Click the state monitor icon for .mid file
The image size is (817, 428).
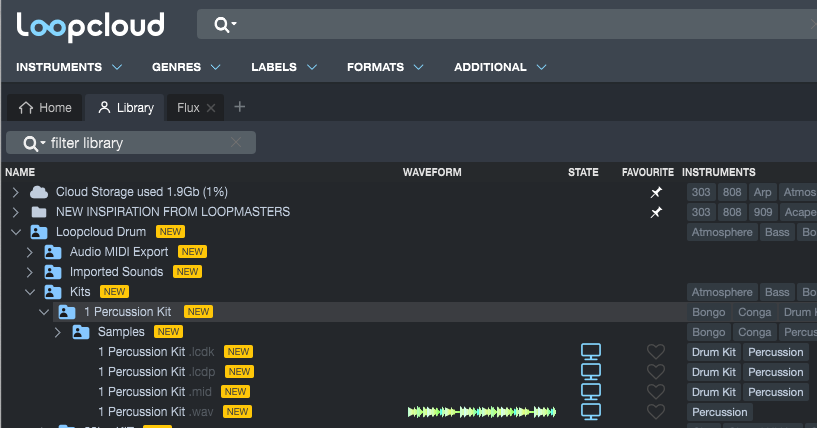(591, 392)
